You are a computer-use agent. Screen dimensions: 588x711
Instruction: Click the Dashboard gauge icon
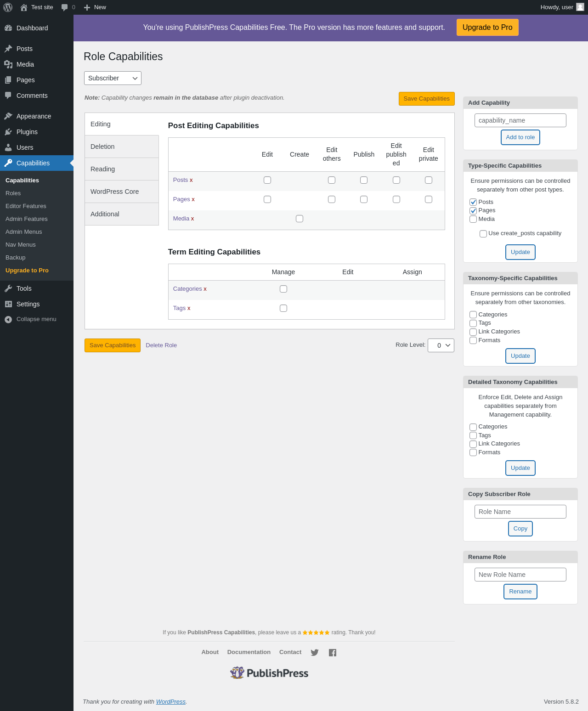[8, 28]
